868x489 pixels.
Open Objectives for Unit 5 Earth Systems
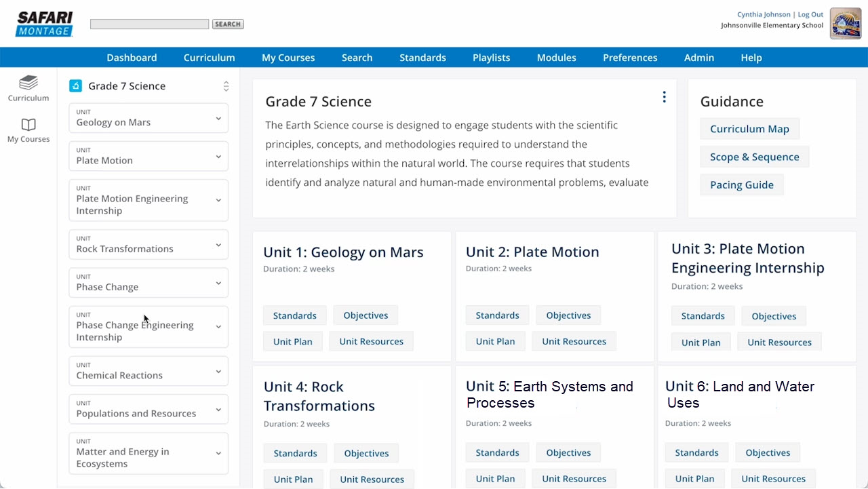point(568,452)
